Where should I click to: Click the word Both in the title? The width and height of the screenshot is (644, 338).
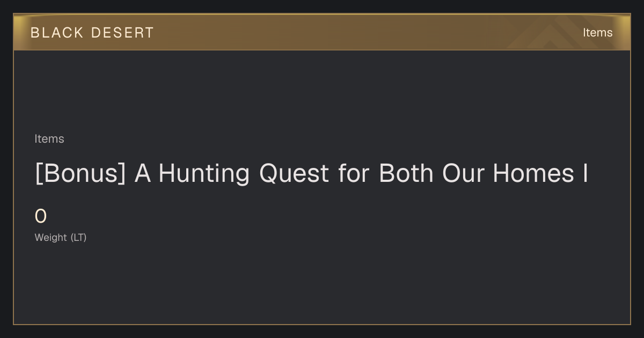(x=406, y=174)
